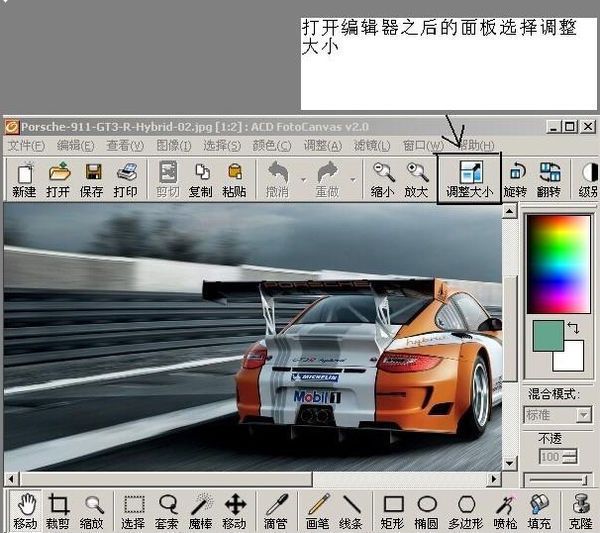The width and height of the screenshot is (600, 533).
Task: Zoom out with the 缩小 magnifier icon
Action: (x=382, y=179)
